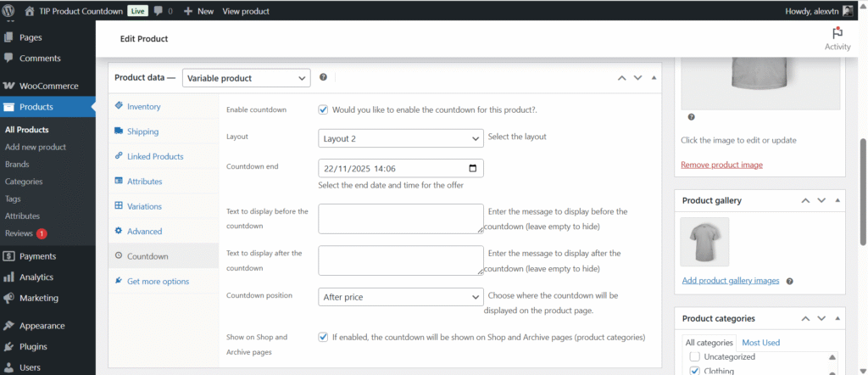
Task: Open the Layout 2 dropdown
Action: [400, 137]
